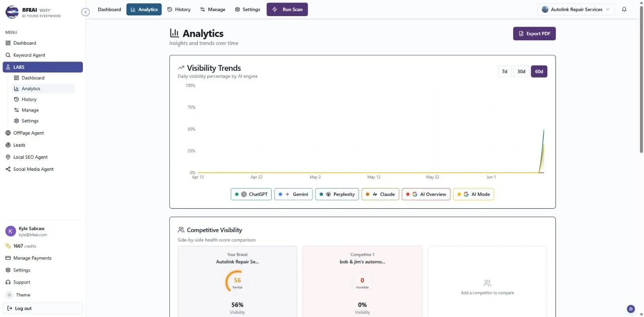
Task: Click the Your Brand Autolink Repair card
Action: (x=237, y=282)
